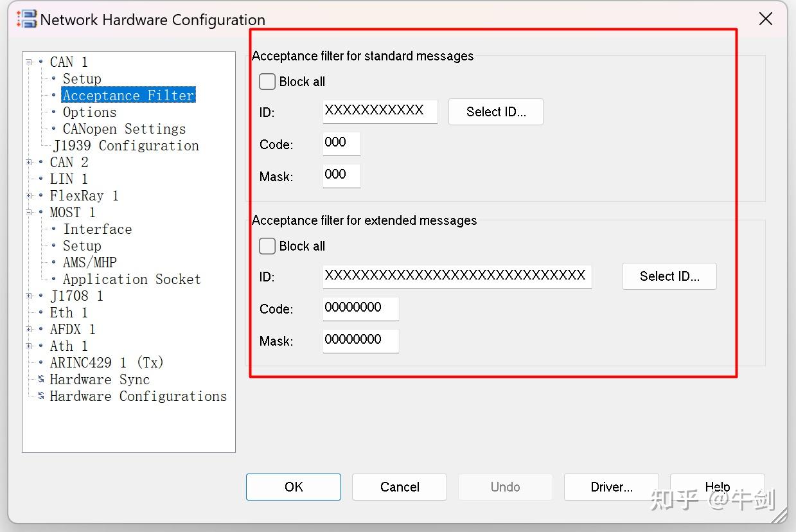Viewport: 796px width, 532px height.
Task: Select the ARINC429 1 (Tx) entry
Action: [x=107, y=362]
